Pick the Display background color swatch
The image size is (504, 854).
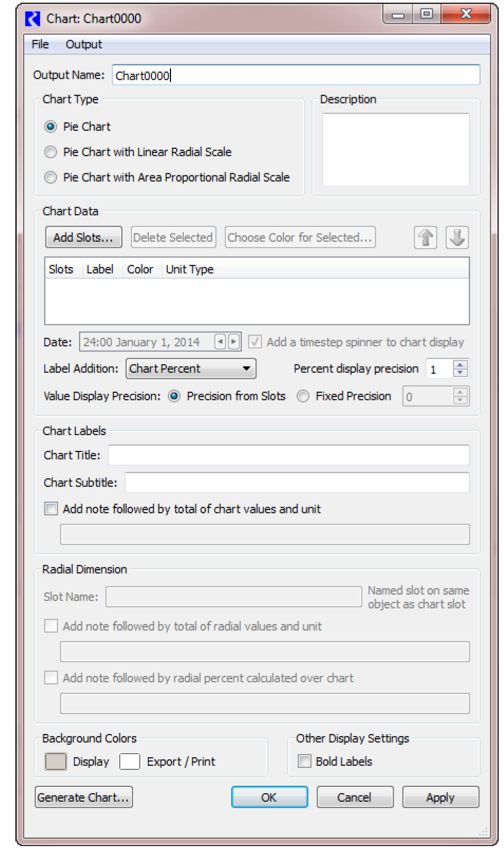coord(56,762)
